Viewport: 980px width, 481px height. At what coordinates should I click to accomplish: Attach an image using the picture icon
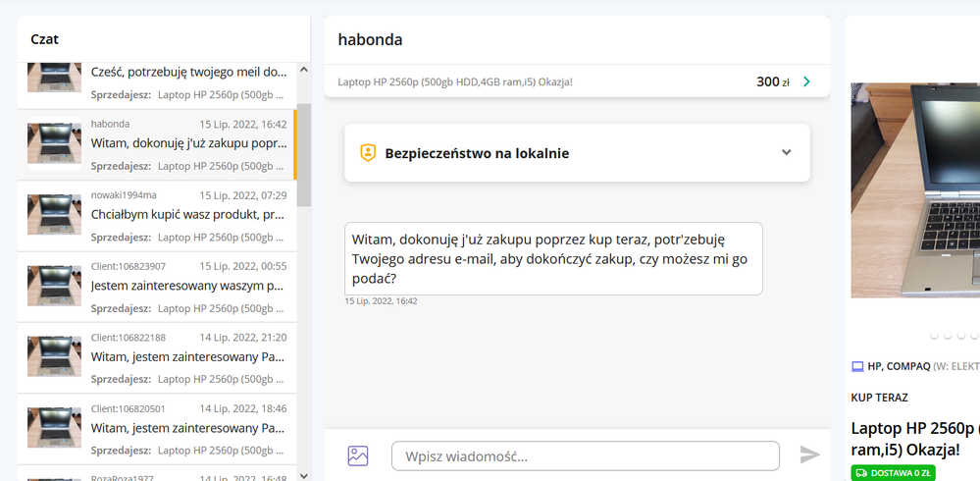[358, 455]
